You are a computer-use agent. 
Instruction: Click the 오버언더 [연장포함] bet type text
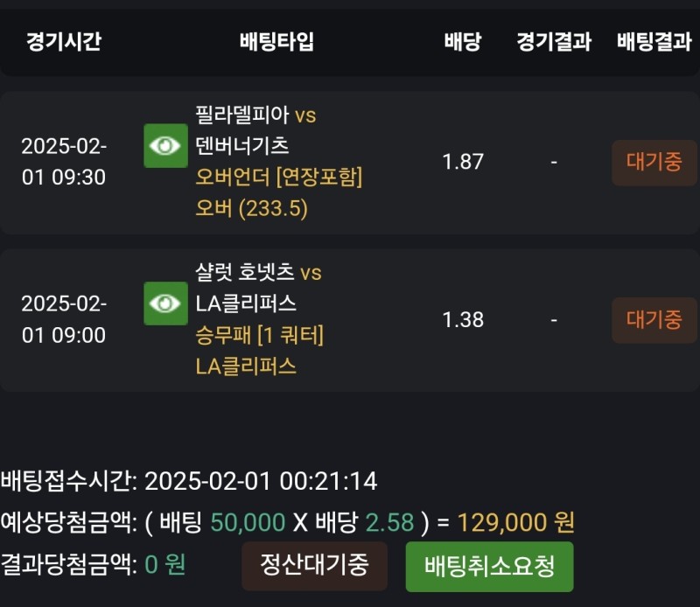click(279, 178)
